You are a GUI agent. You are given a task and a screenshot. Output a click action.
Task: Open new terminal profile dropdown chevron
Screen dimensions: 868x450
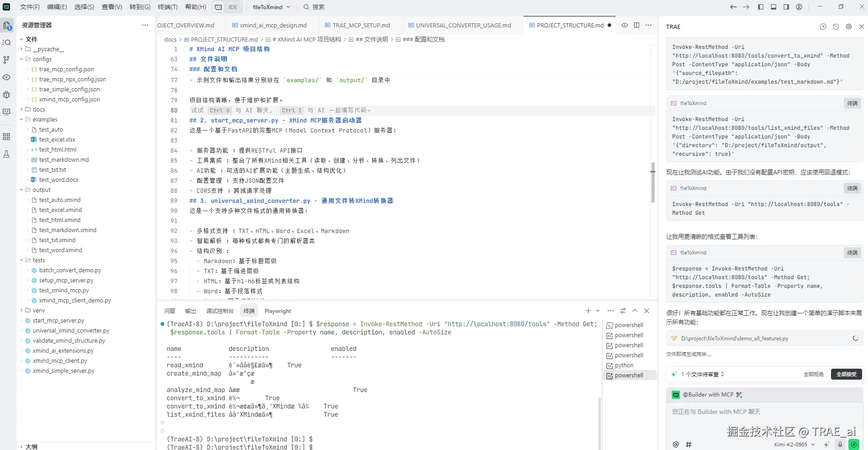click(x=598, y=311)
